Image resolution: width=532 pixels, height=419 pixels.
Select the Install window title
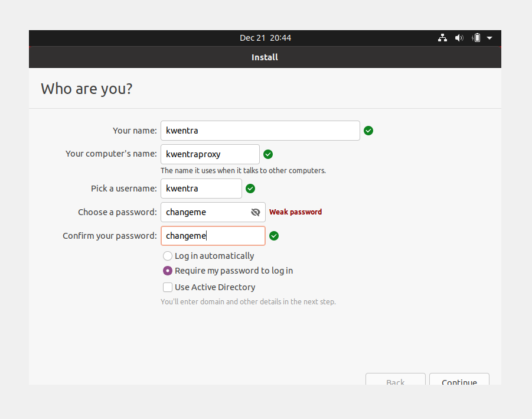(x=265, y=57)
